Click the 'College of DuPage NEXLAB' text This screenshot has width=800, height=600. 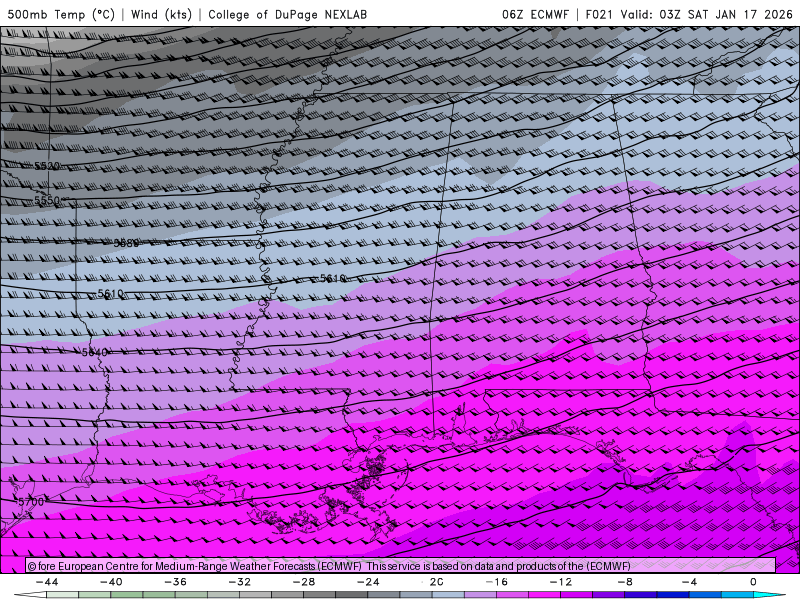click(287, 14)
